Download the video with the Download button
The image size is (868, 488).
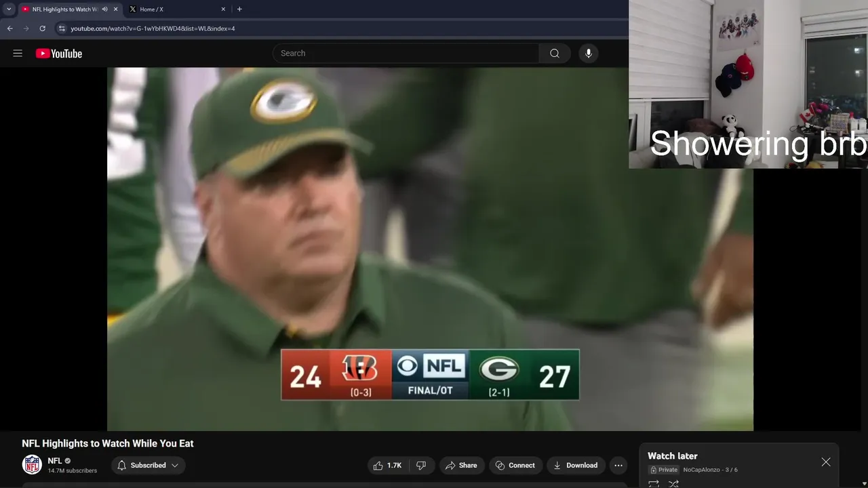pos(576,466)
